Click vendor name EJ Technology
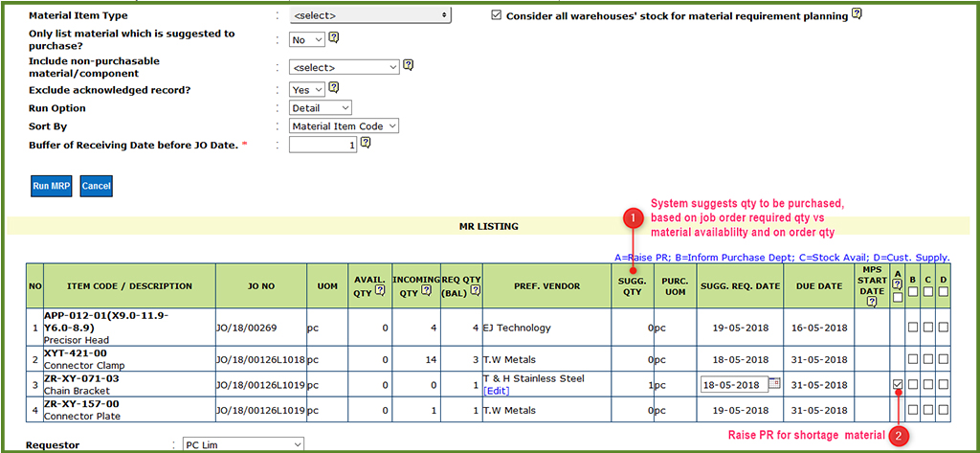 517,328
